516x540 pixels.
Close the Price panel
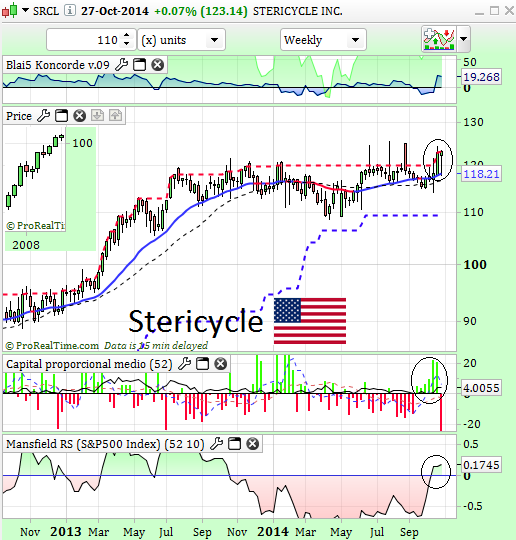coord(80,115)
